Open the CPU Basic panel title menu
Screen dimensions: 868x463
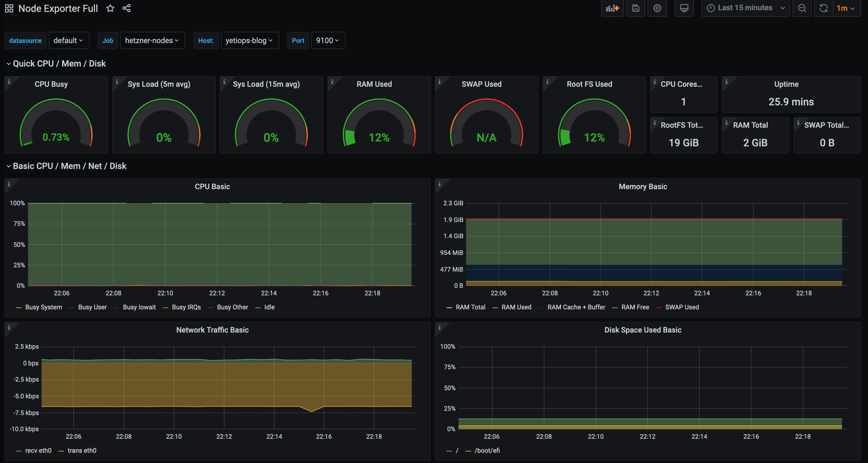[212, 186]
